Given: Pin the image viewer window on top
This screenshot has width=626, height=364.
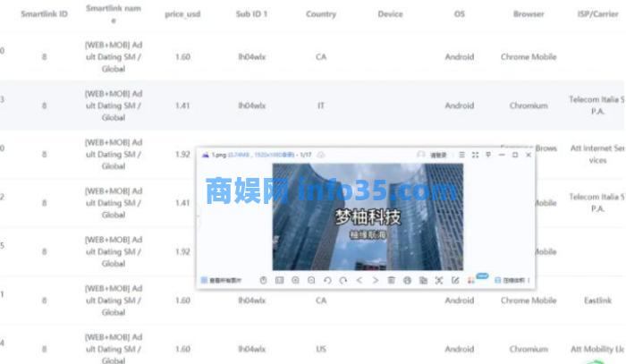Looking at the screenshot, I should [488, 155].
